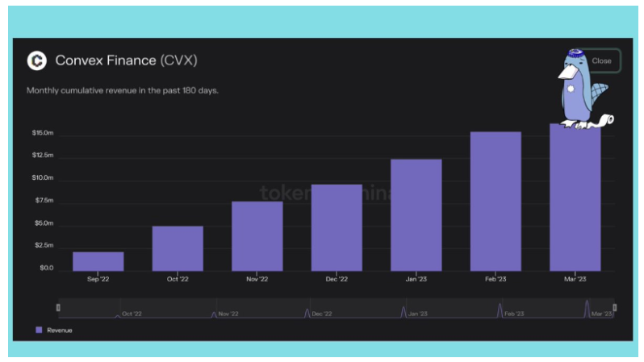Close the Convex Finance revenue chart
Screen dimensions: 644x362
click(601, 60)
